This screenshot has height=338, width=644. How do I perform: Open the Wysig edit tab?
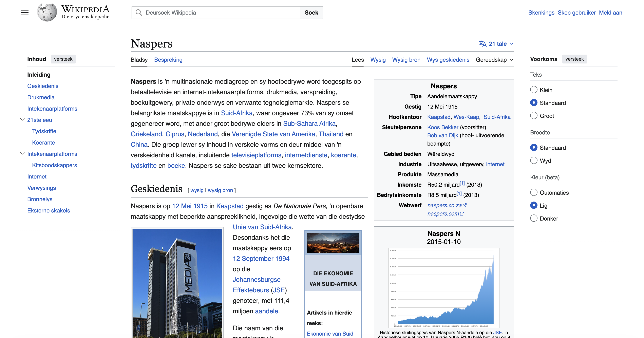coord(378,60)
